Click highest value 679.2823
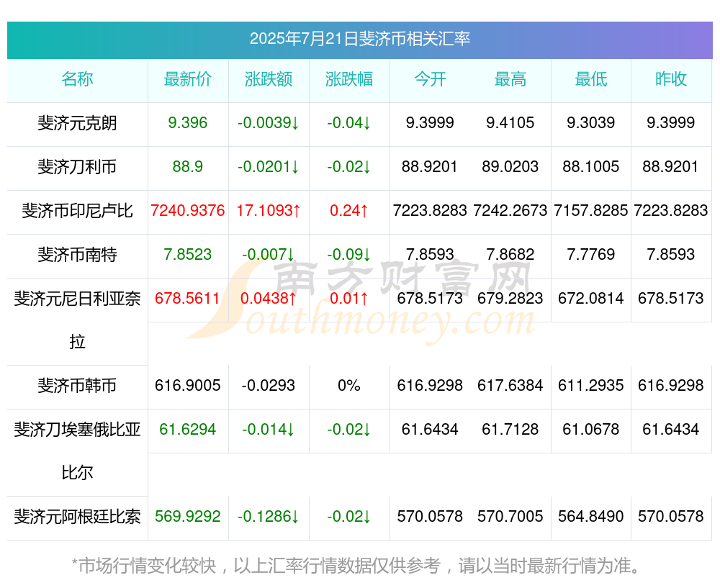 coord(510,298)
